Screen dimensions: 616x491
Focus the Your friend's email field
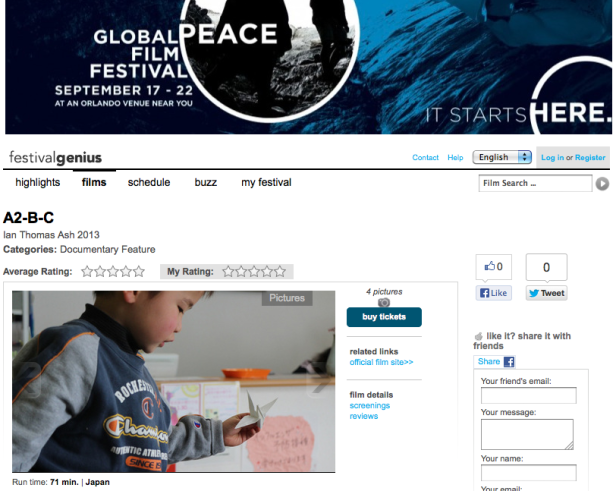pyautogui.click(x=528, y=395)
